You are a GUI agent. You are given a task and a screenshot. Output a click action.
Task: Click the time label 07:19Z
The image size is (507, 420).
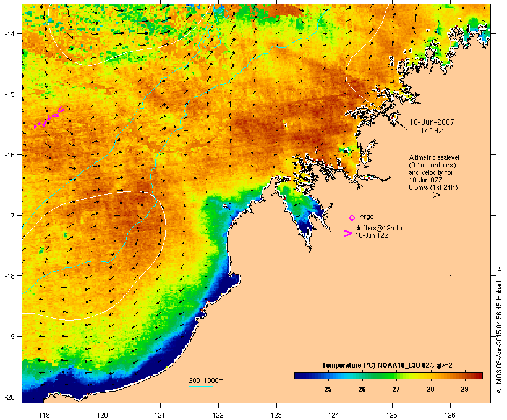[432, 131]
